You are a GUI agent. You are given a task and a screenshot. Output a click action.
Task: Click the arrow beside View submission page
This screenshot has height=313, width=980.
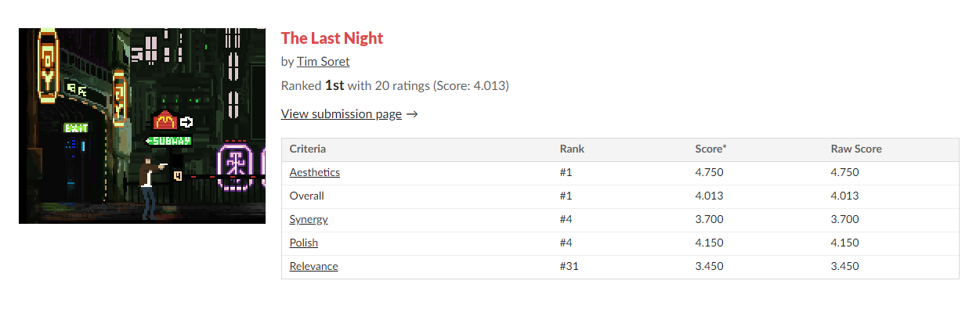(412, 113)
